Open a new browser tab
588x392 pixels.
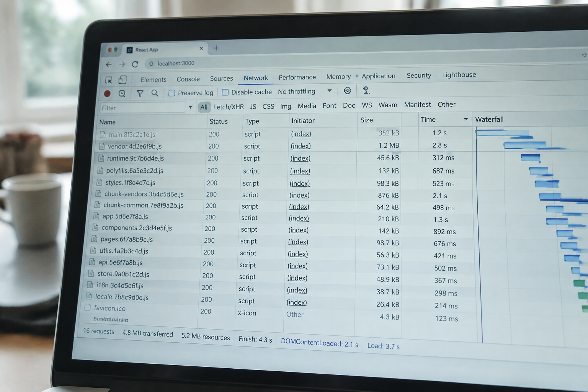(216, 48)
